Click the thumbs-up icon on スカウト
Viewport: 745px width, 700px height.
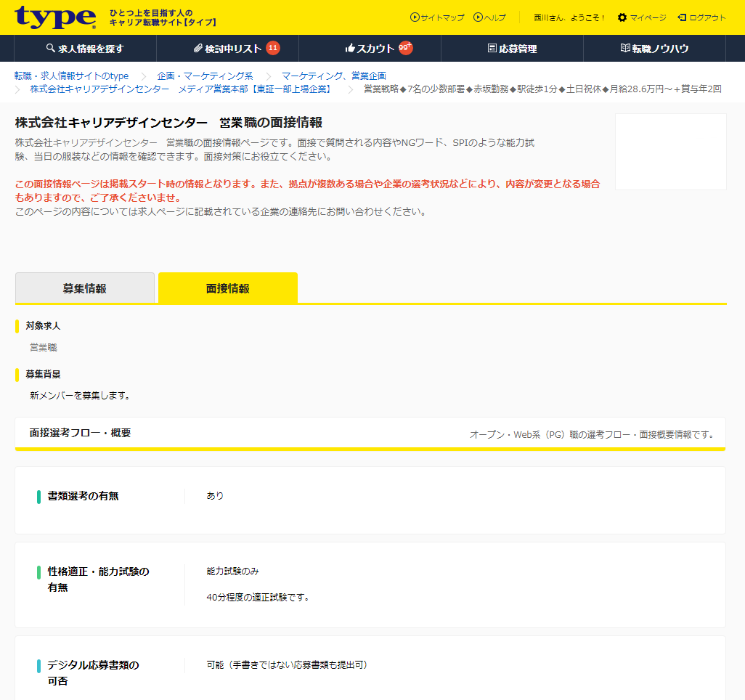350,48
